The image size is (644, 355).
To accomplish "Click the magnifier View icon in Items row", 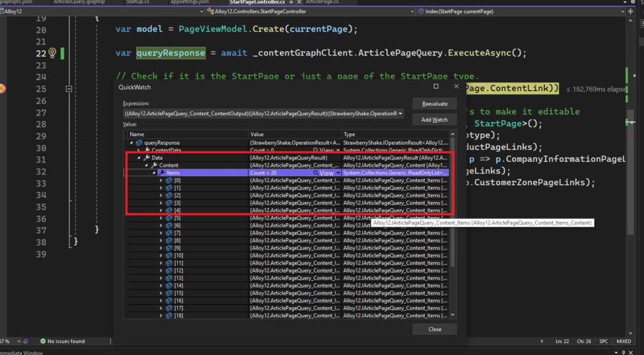I will tap(316, 172).
